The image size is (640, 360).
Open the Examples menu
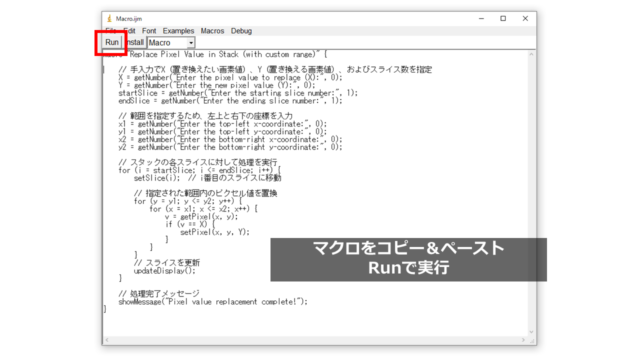178,31
